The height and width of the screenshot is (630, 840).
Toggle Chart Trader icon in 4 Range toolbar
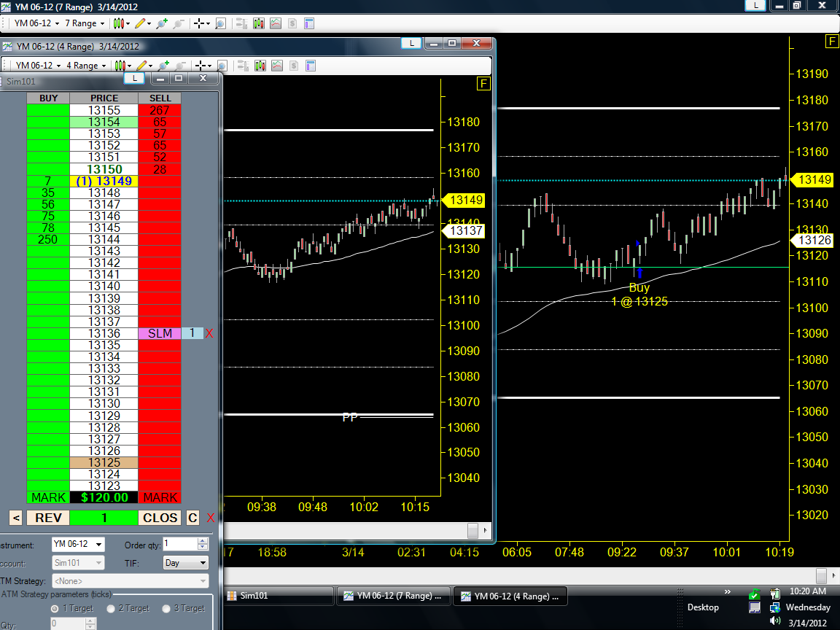point(243,66)
